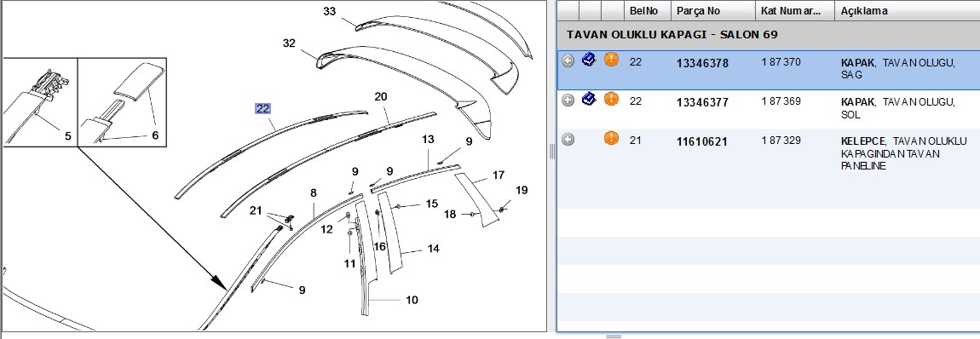Screen dimensions: 980x339
Task: Select callout 18 in the diagram
Action: coord(450,214)
